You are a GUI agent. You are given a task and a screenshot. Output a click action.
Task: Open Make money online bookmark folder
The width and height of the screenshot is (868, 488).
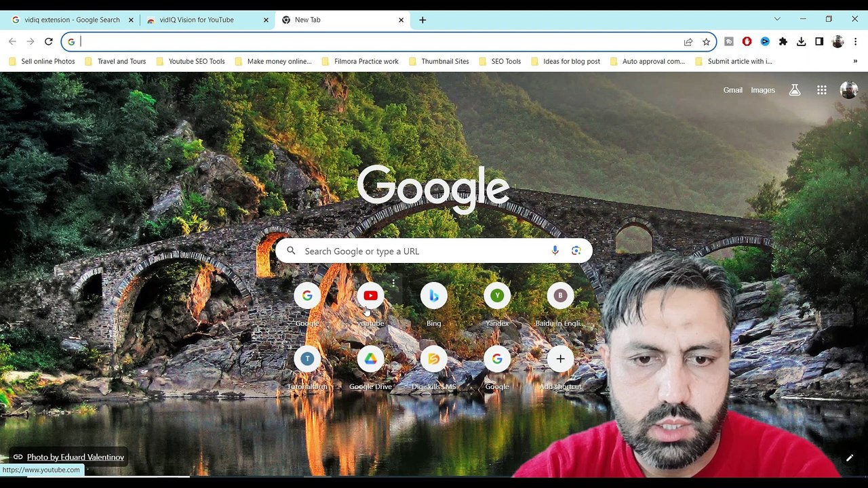[273, 61]
